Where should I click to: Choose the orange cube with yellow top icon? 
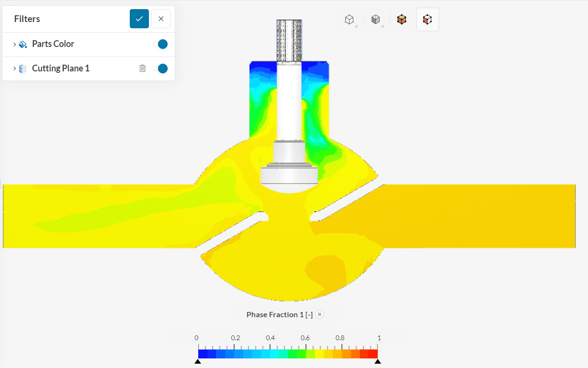pos(402,20)
